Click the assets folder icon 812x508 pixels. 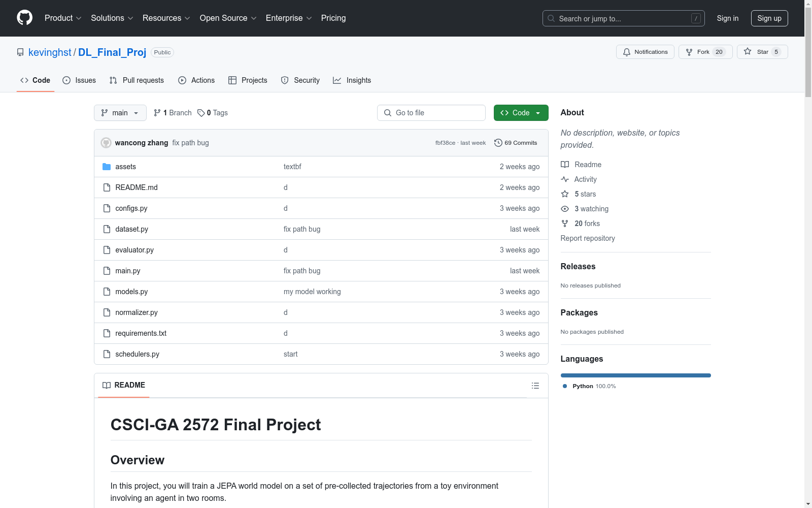click(x=107, y=167)
